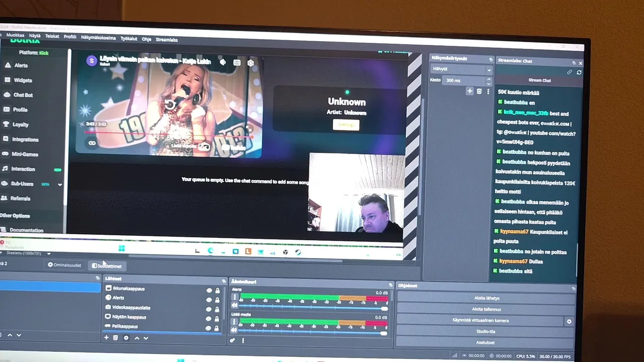Image resolution: width=644 pixels, height=362 pixels.
Task: Open the transition options three-dot menu
Action: pos(488,91)
